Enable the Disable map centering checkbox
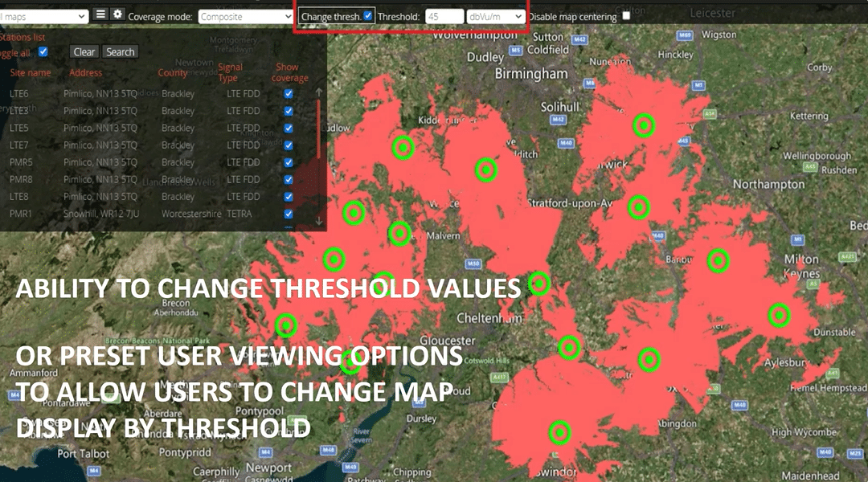The width and height of the screenshot is (868, 482). 626,15
